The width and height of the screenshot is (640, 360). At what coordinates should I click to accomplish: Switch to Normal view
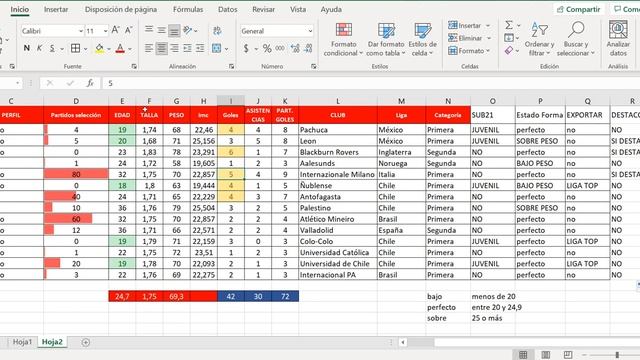pos(523,355)
